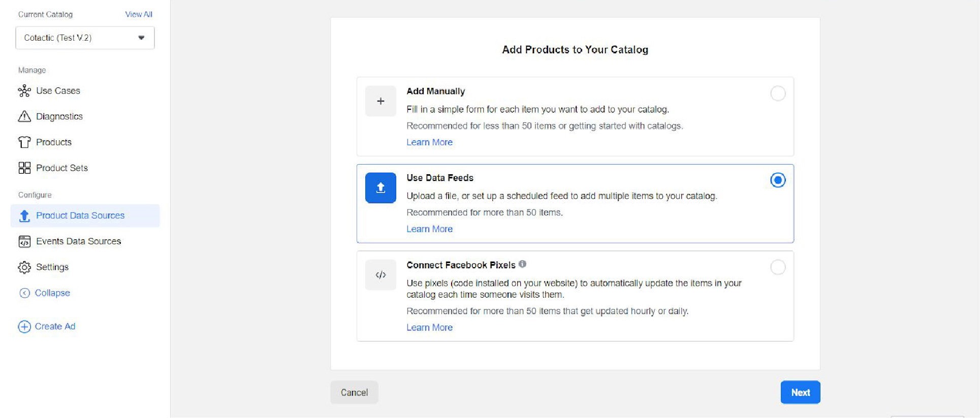Click the Create Ad plus icon

click(x=24, y=326)
